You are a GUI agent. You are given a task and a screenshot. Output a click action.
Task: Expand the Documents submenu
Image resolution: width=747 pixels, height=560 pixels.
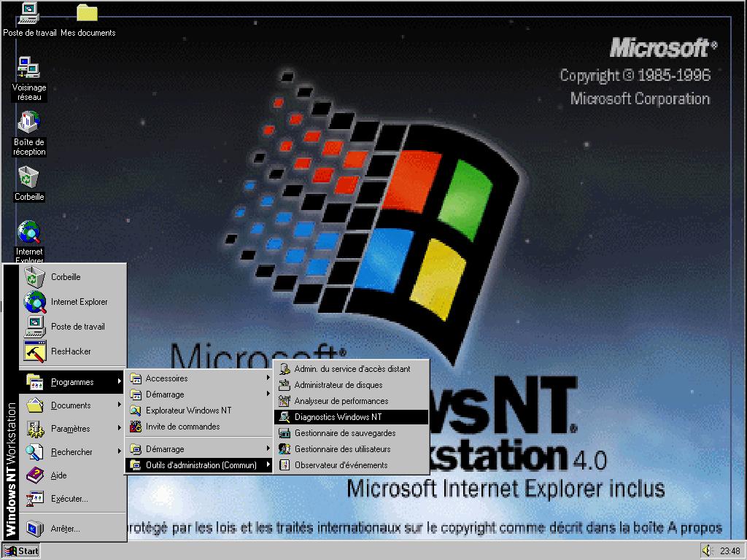(71, 405)
